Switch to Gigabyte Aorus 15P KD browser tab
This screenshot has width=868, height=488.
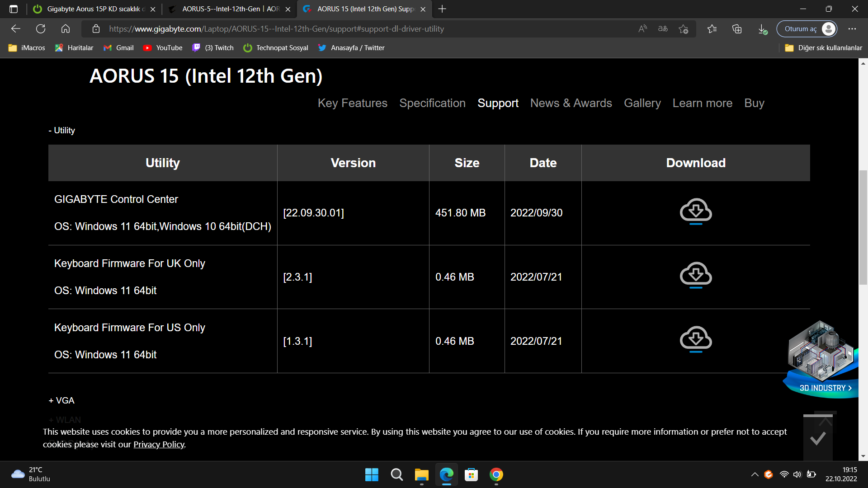tap(95, 9)
